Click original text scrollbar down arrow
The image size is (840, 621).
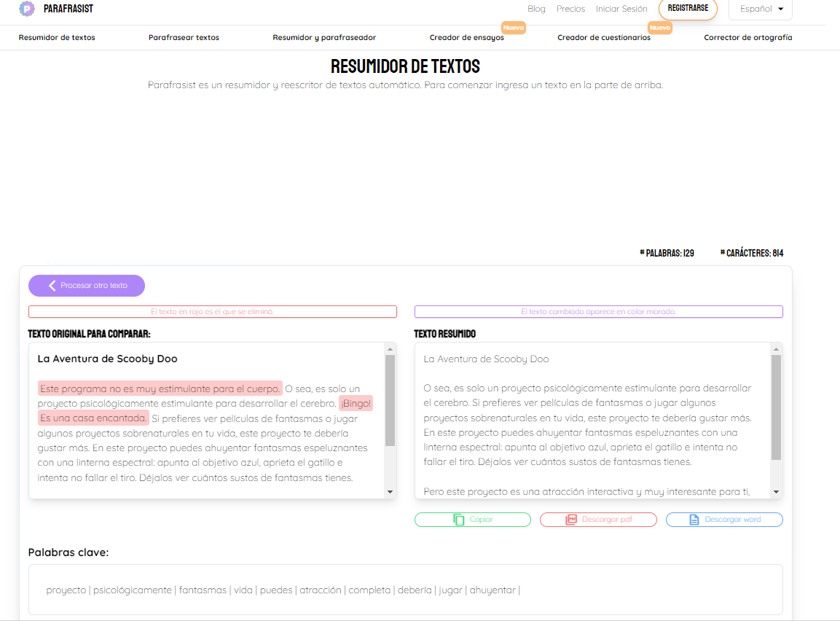(x=390, y=492)
